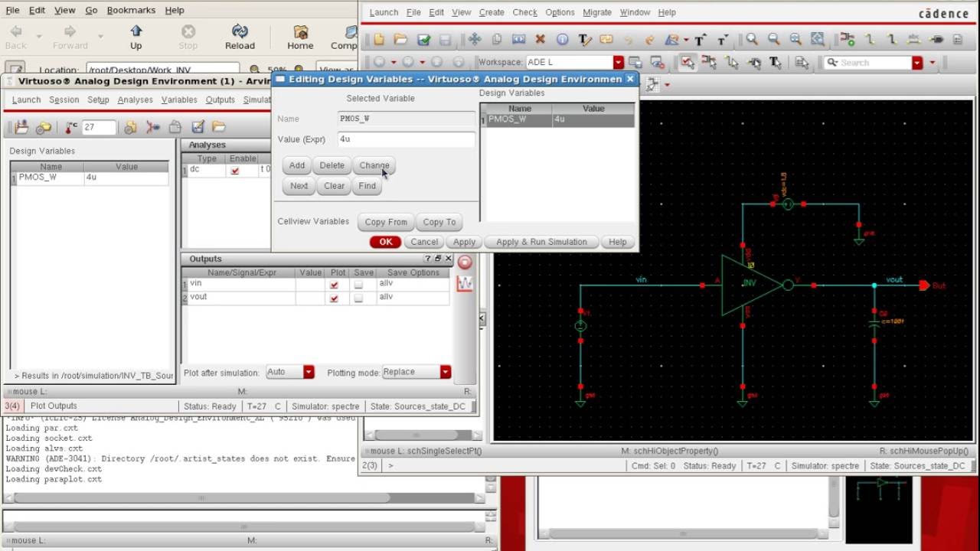Click the Value (Expr) input field
This screenshot has height=551, width=980.
point(407,139)
